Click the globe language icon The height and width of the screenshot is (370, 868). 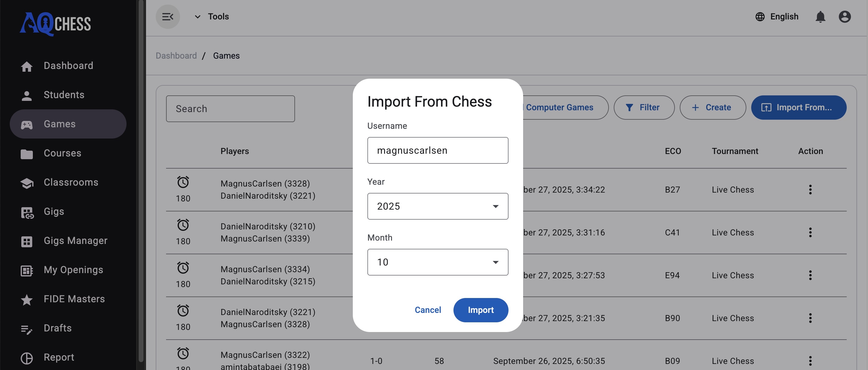click(x=760, y=16)
